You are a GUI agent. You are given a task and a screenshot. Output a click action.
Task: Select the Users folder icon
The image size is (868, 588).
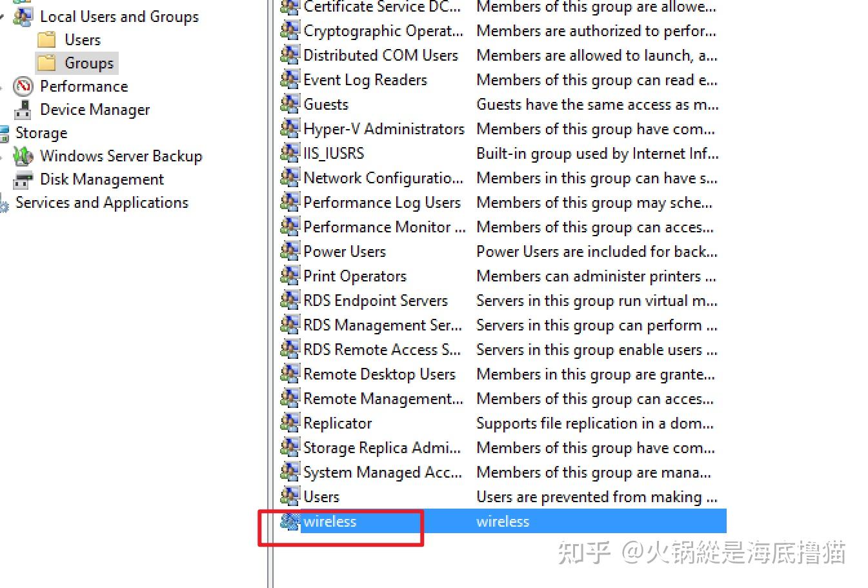(x=46, y=39)
